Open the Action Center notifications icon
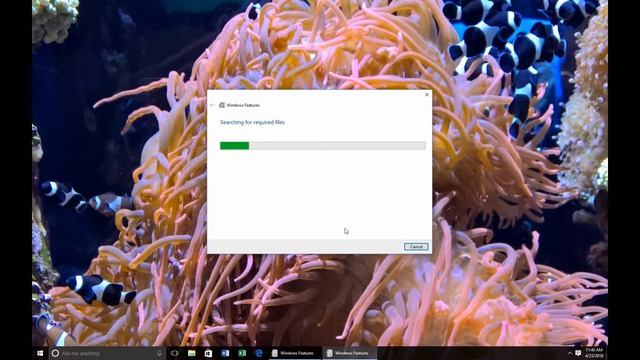The image size is (640, 360). (x=578, y=353)
